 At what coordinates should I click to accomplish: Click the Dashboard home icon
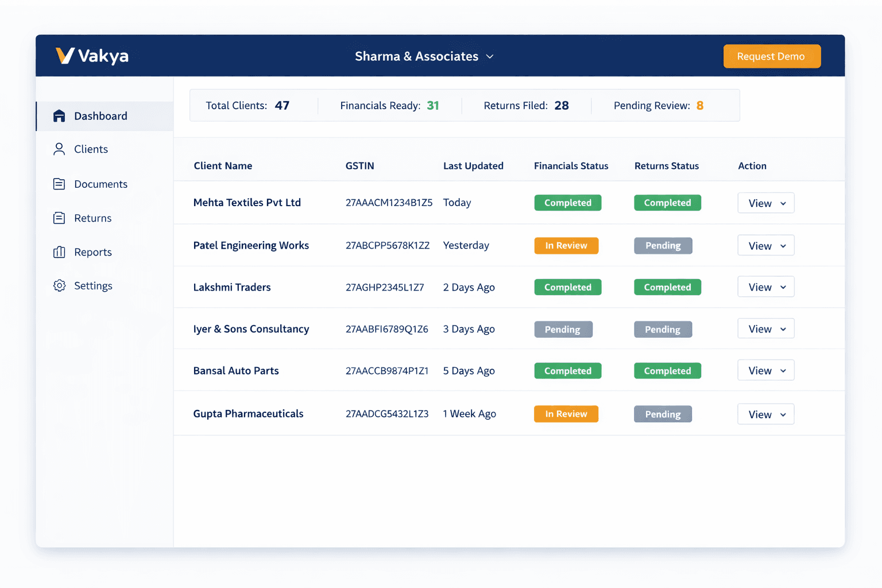click(x=60, y=115)
